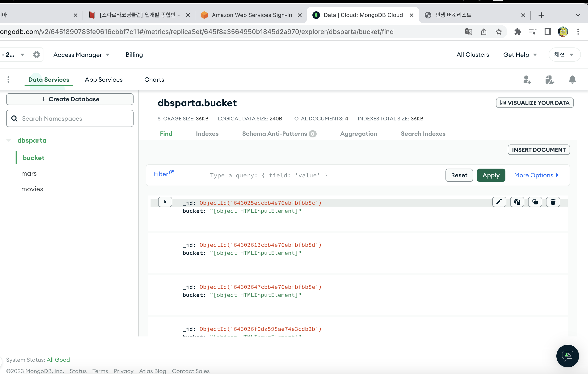Open the 채현 user account dropdown
Viewport: 588px width, 374px height.
pos(564,55)
